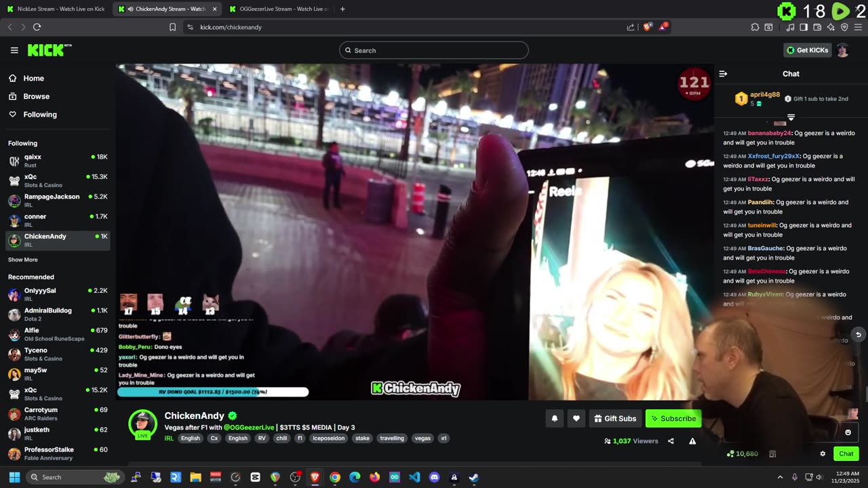The width and height of the screenshot is (868, 488).
Task: Subscribe to ChickenAndy
Action: pos(673,418)
